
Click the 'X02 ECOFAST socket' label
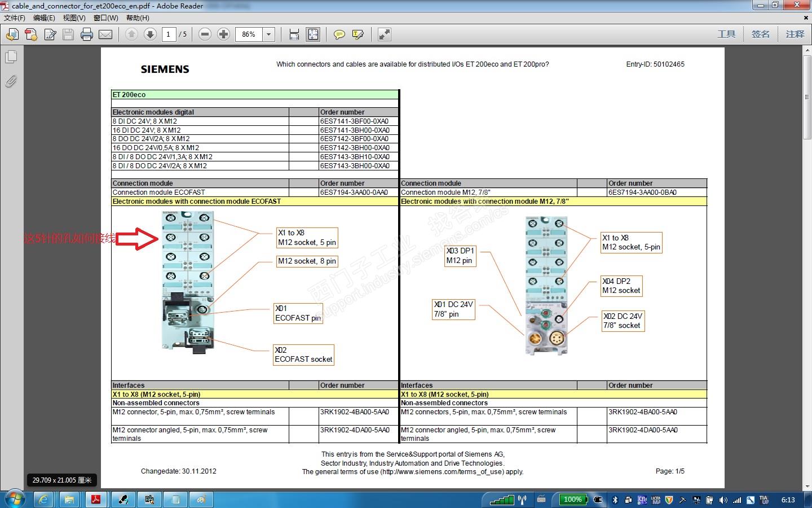[303, 354]
